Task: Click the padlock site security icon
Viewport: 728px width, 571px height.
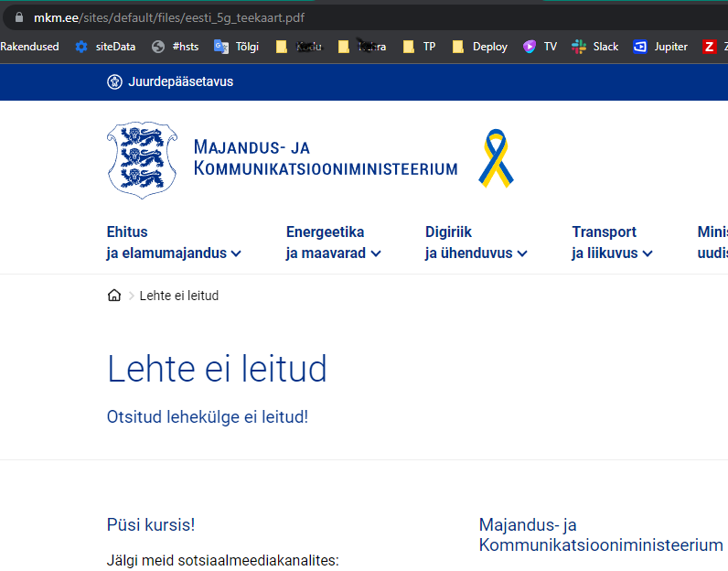Action: point(17,16)
